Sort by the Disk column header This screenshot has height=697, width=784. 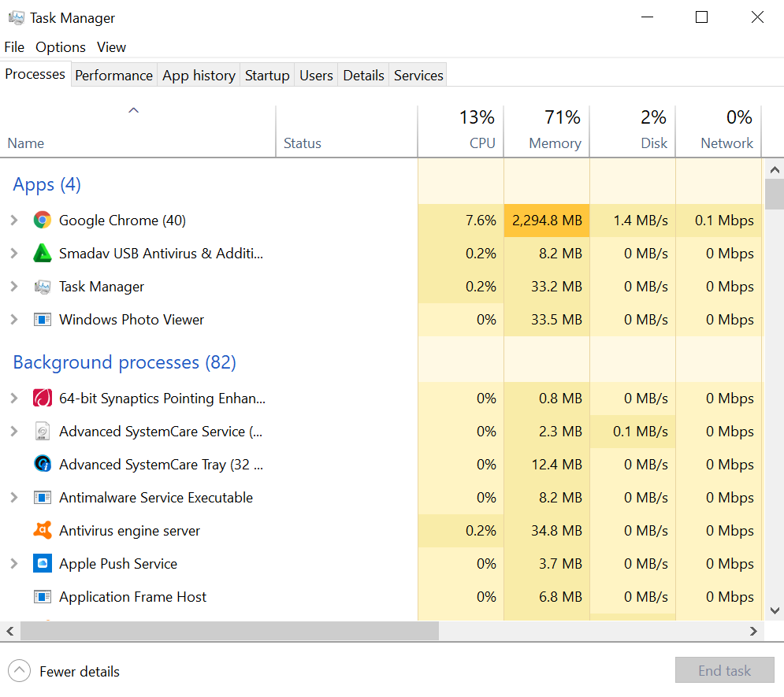(633, 131)
